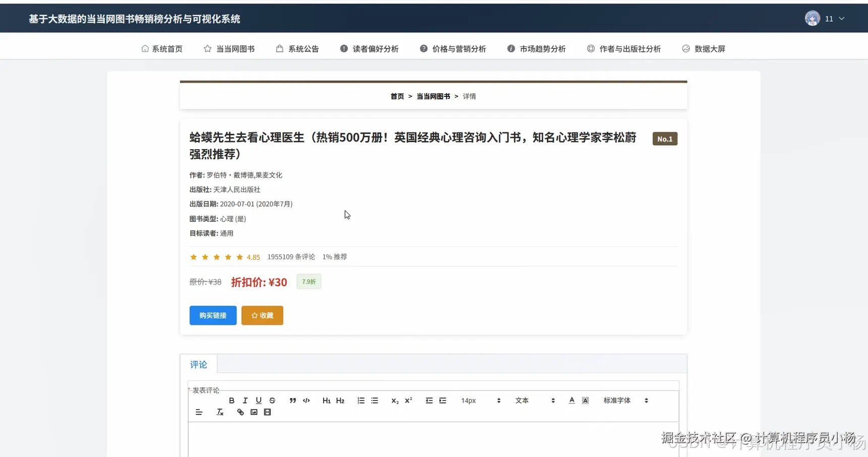Click the user avatar picture
Image resolution: width=868 pixels, height=457 pixels.
coord(812,19)
